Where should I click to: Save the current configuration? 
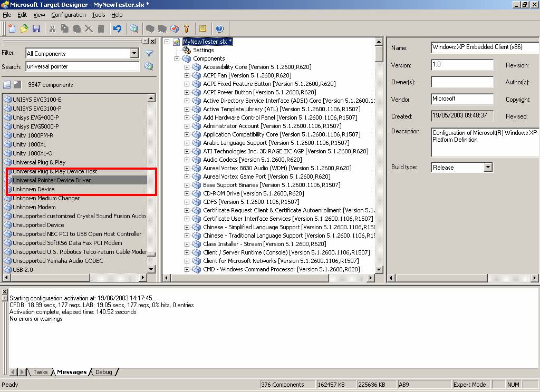pos(36,28)
